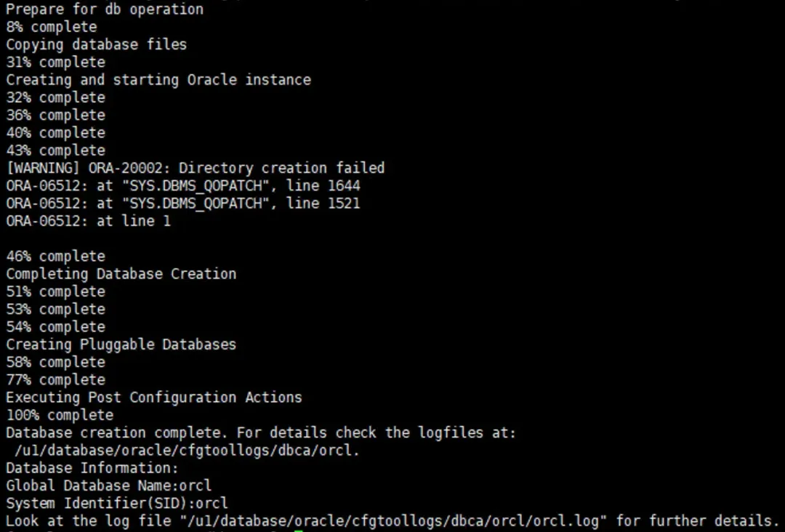Click "Creating and starting Oracle instance"
This screenshot has width=785, height=532.
click(158, 80)
